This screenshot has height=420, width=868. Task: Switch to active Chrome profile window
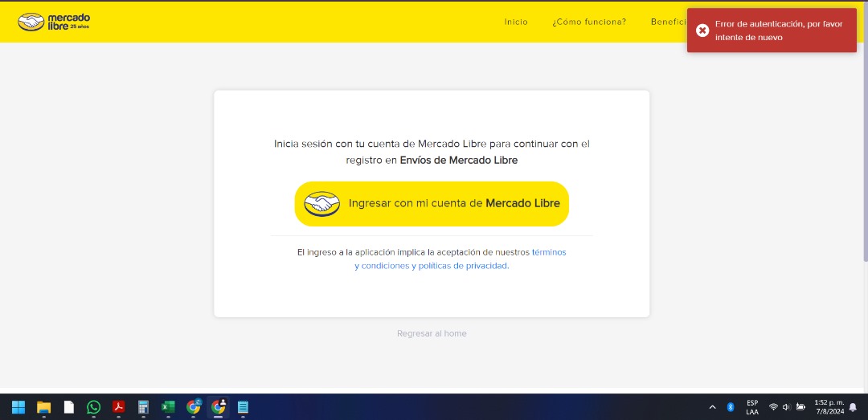point(218,407)
